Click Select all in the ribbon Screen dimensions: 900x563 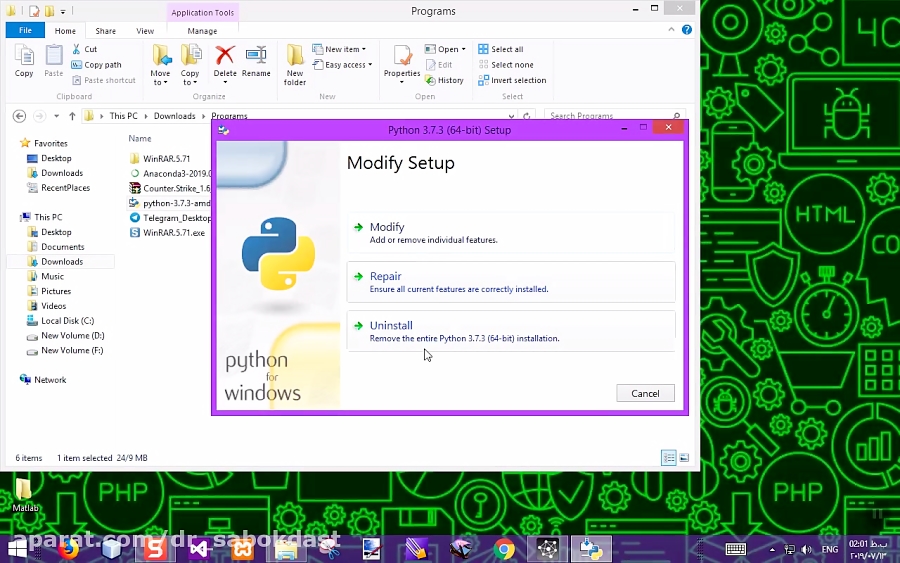point(501,49)
